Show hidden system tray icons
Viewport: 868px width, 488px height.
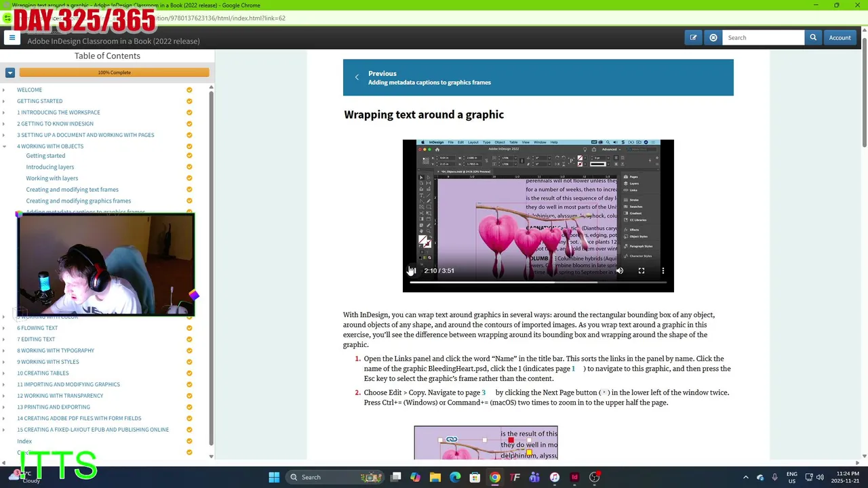745,477
